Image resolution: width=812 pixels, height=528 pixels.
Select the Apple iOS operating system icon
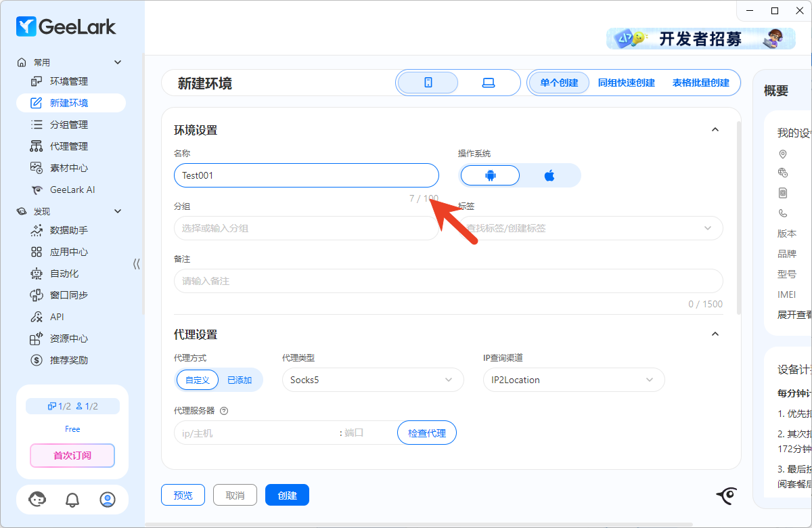click(549, 175)
